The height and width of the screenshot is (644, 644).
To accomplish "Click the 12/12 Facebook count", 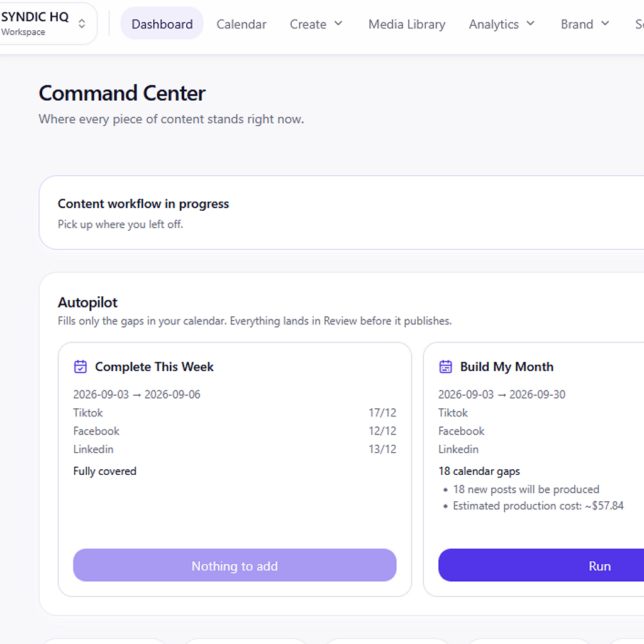I will (x=382, y=431).
